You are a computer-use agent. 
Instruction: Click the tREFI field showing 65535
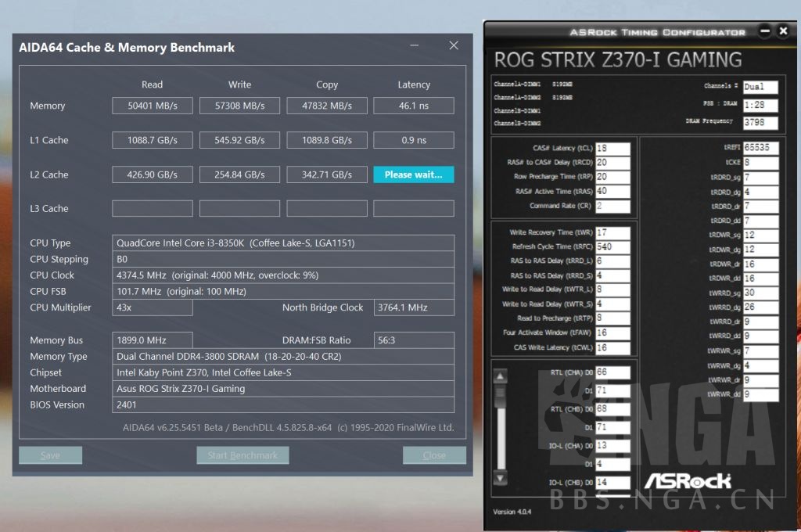[x=760, y=148]
